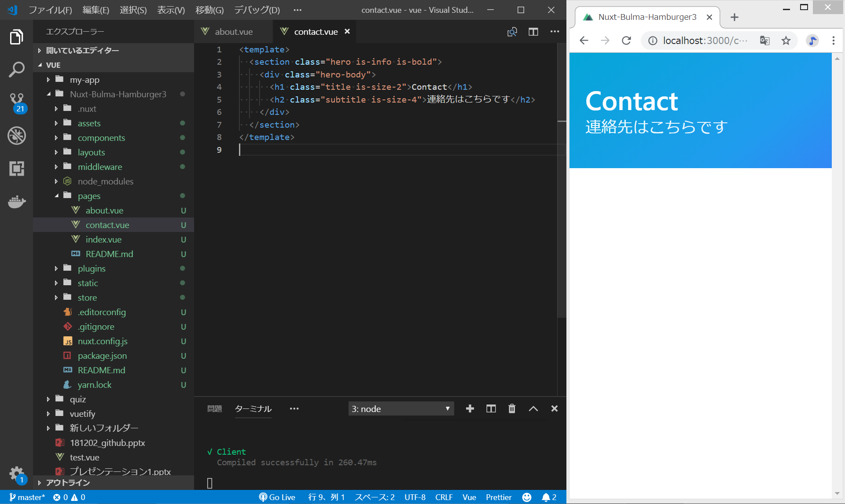
Task: Click Prettier in status bar
Action: tap(499, 497)
